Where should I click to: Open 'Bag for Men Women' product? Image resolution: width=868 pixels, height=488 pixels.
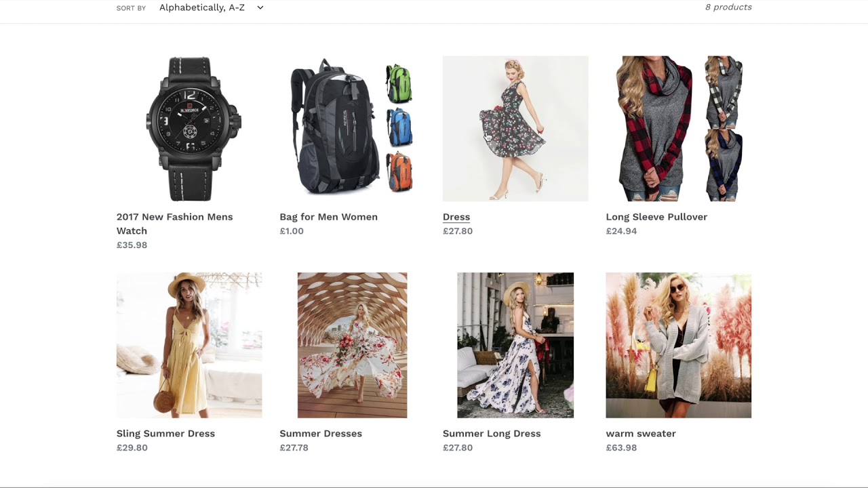pos(328,217)
